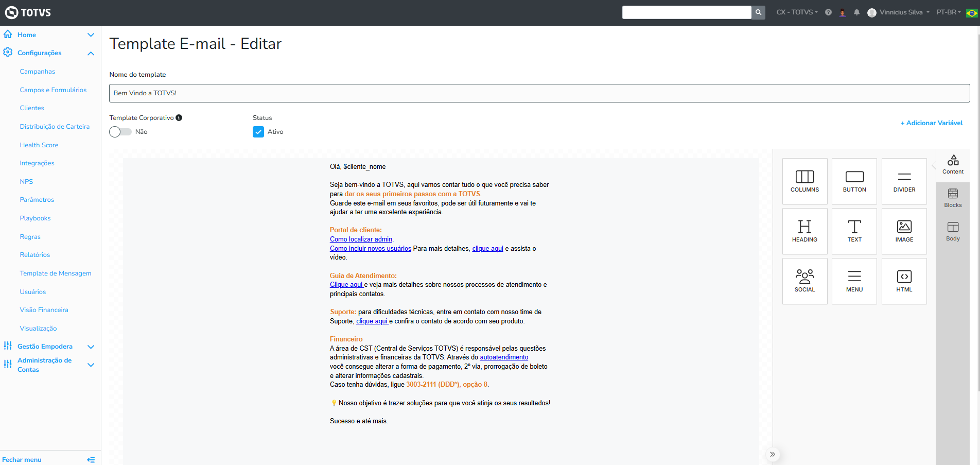Open Regras in the sidebar
980x465 pixels.
tap(30, 237)
